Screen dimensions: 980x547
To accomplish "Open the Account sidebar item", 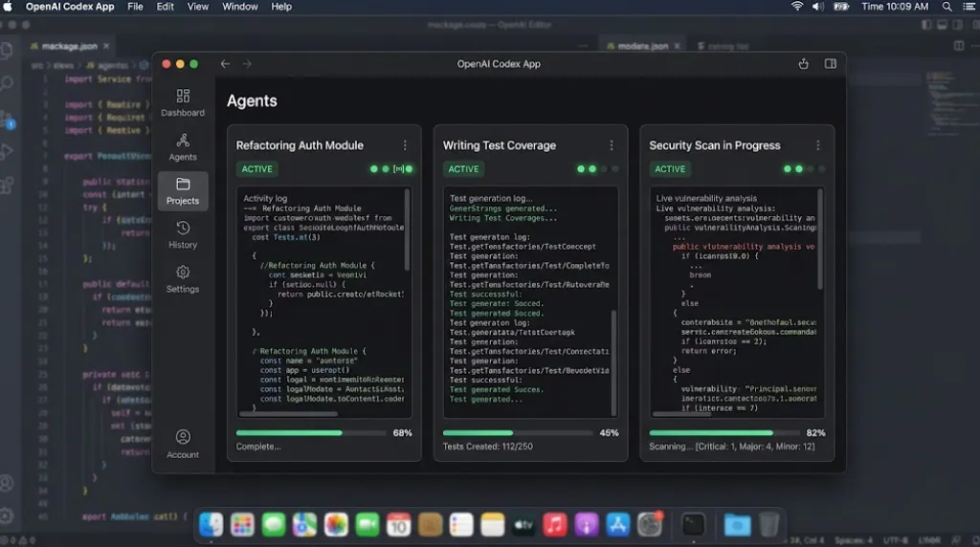I will [x=183, y=445].
